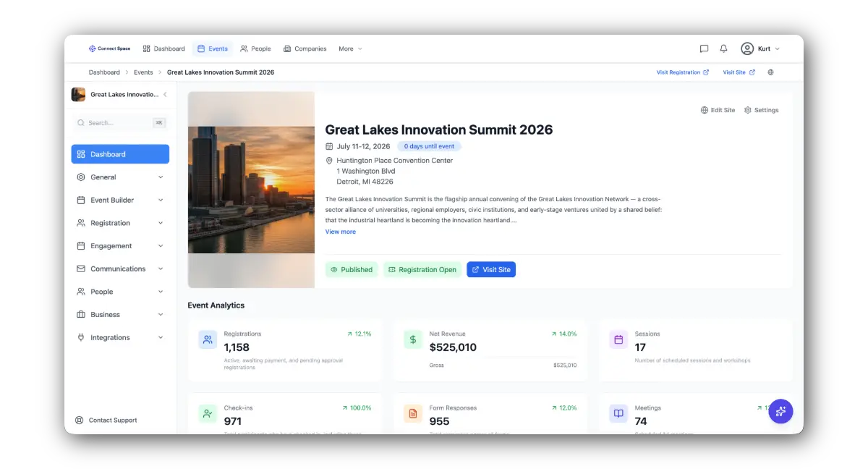Screen dimensions: 868x469
Task: Open the chat messages icon
Action: tap(704, 48)
